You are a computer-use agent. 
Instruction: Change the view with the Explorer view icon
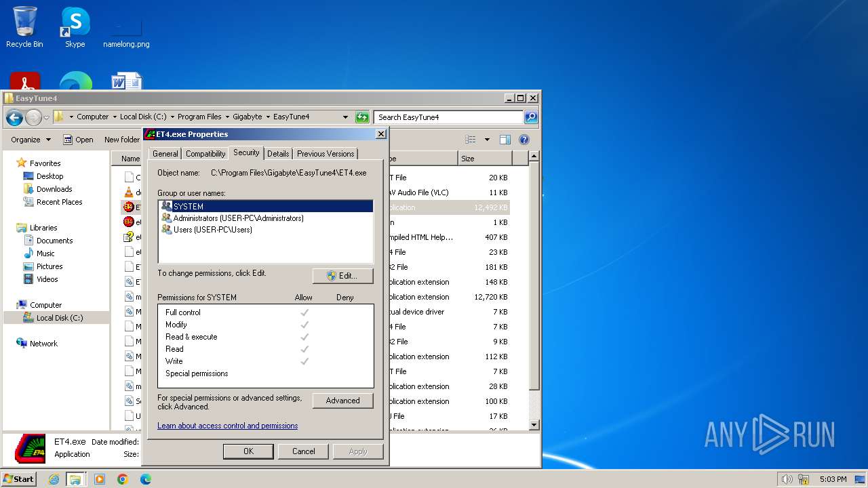471,140
